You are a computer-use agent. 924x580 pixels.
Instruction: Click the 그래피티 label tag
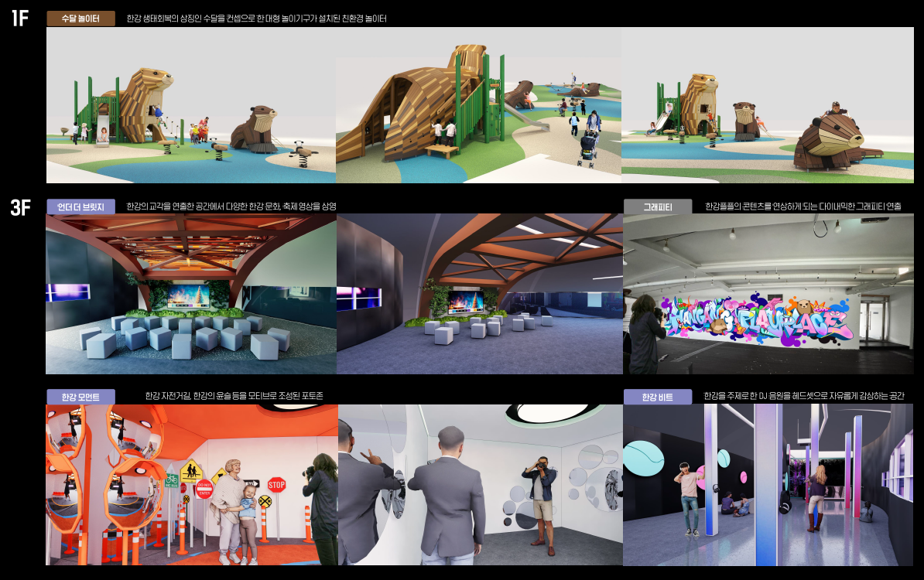click(x=658, y=206)
